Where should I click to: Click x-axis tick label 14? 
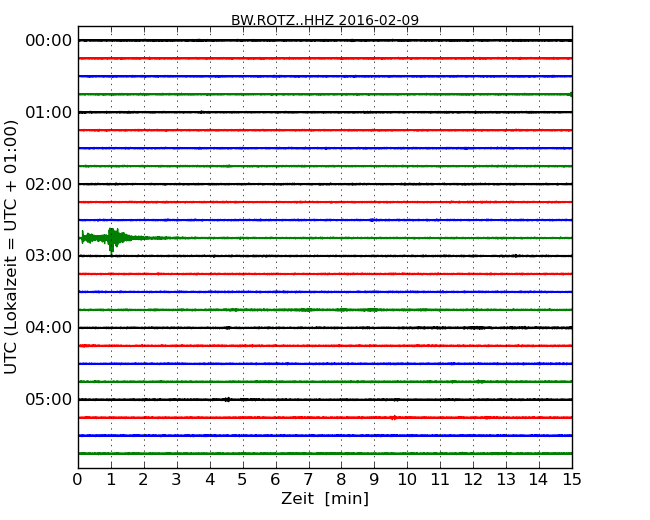pyautogui.click(x=539, y=480)
